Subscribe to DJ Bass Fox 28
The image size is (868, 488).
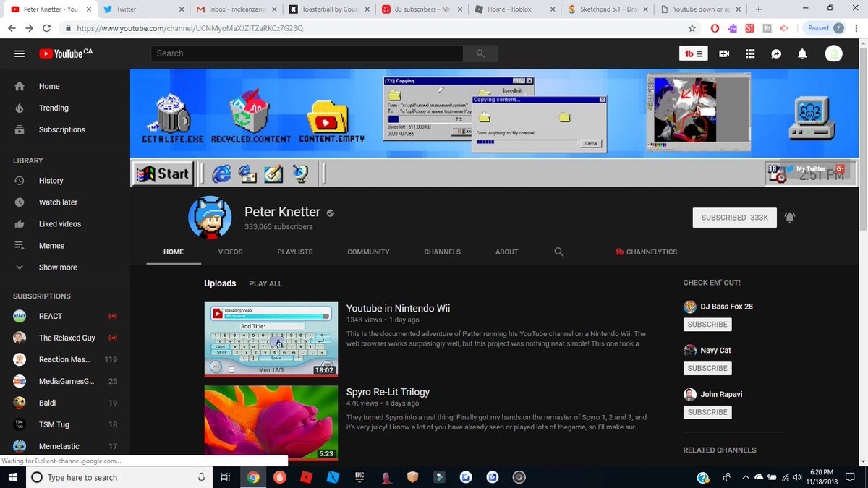pos(707,325)
